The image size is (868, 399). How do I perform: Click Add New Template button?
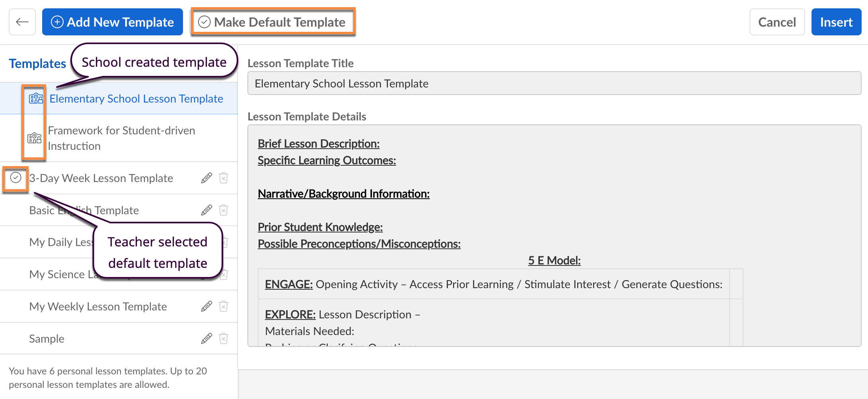tap(113, 22)
